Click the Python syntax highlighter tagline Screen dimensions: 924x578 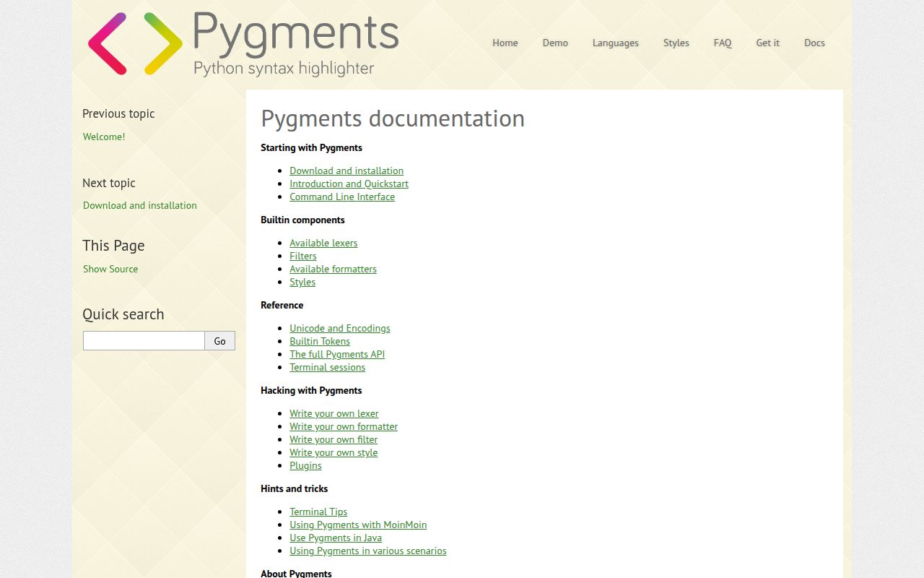(284, 69)
